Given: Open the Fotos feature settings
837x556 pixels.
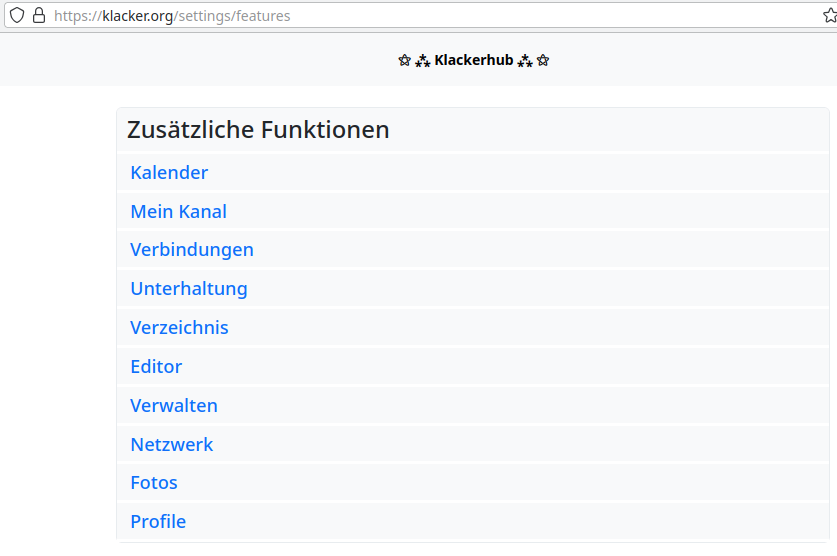Looking at the screenshot, I should click(154, 483).
